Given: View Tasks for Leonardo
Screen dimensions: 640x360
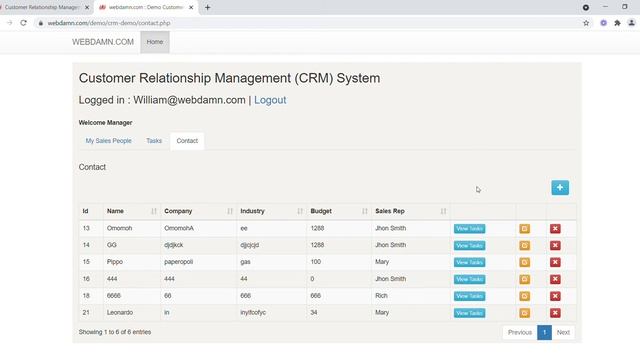Looking at the screenshot, I should [469, 313].
